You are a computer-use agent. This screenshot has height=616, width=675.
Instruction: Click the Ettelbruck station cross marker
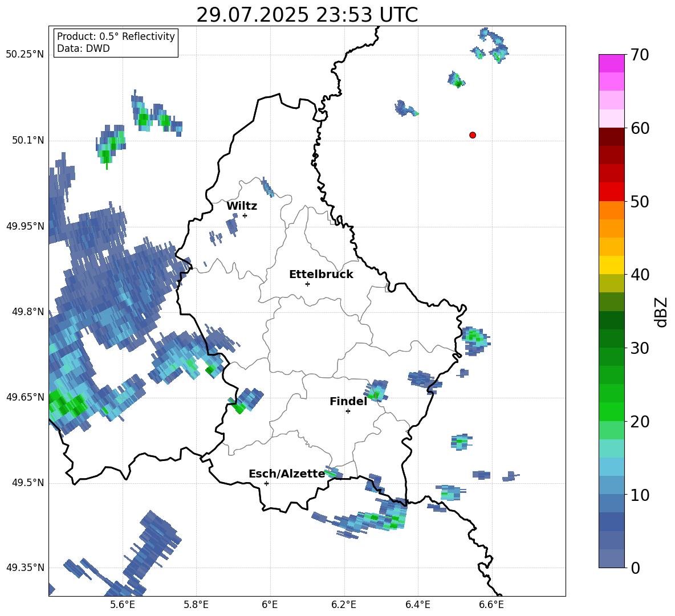tap(307, 284)
